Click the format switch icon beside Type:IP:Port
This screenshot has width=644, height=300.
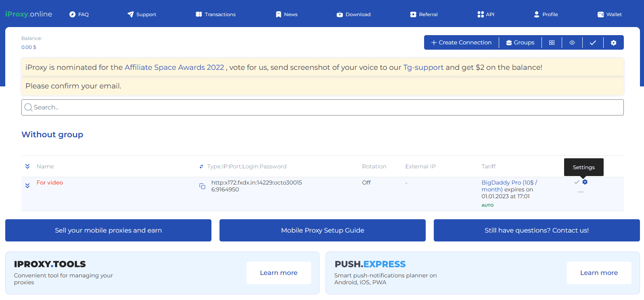click(x=201, y=166)
